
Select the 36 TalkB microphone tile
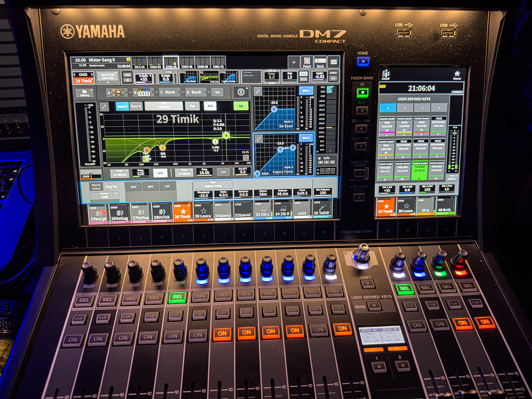(x=321, y=209)
